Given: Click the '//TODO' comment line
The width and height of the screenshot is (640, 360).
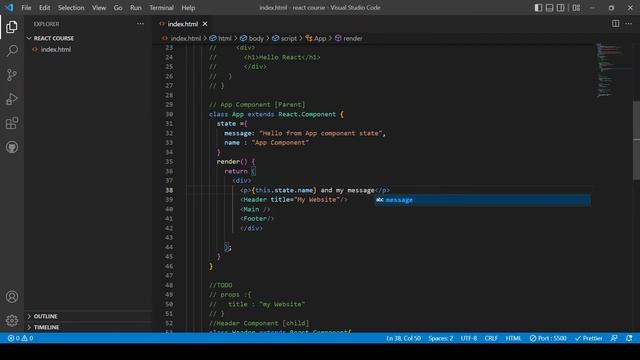Looking at the screenshot, I should 220,285.
